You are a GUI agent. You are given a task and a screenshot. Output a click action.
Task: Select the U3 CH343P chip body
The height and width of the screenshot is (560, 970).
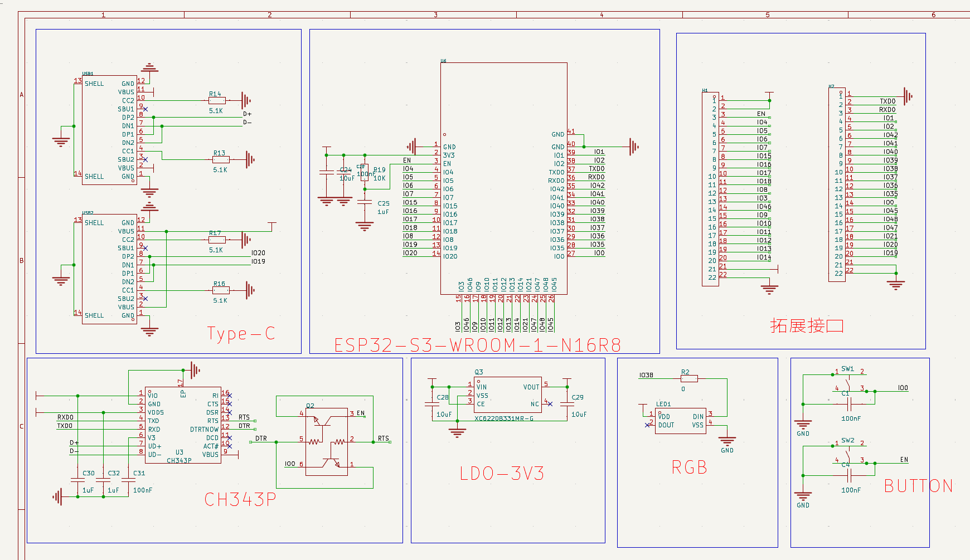[x=183, y=426]
